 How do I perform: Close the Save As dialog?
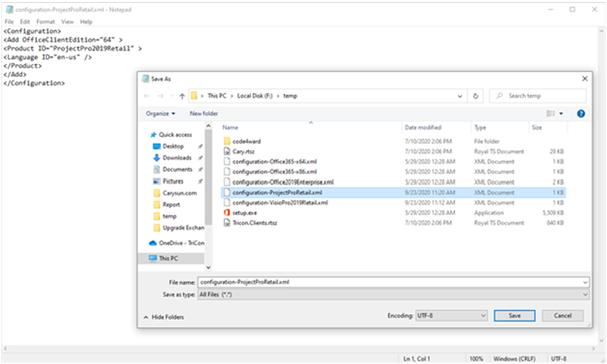(584, 79)
